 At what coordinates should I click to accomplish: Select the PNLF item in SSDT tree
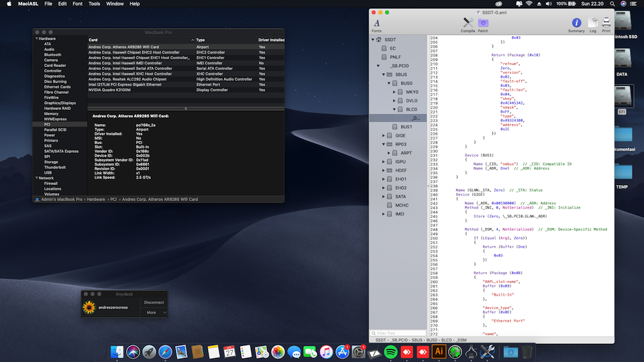tap(395, 57)
